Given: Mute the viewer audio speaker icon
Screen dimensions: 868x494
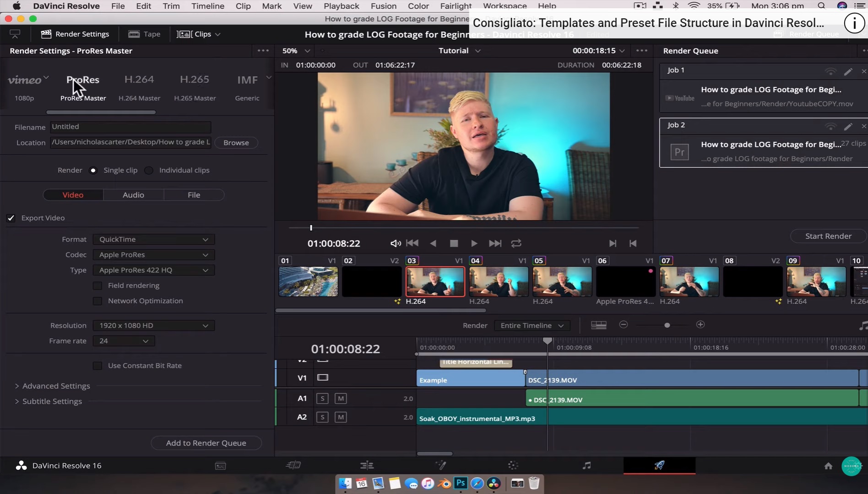Looking at the screenshot, I should pos(396,243).
